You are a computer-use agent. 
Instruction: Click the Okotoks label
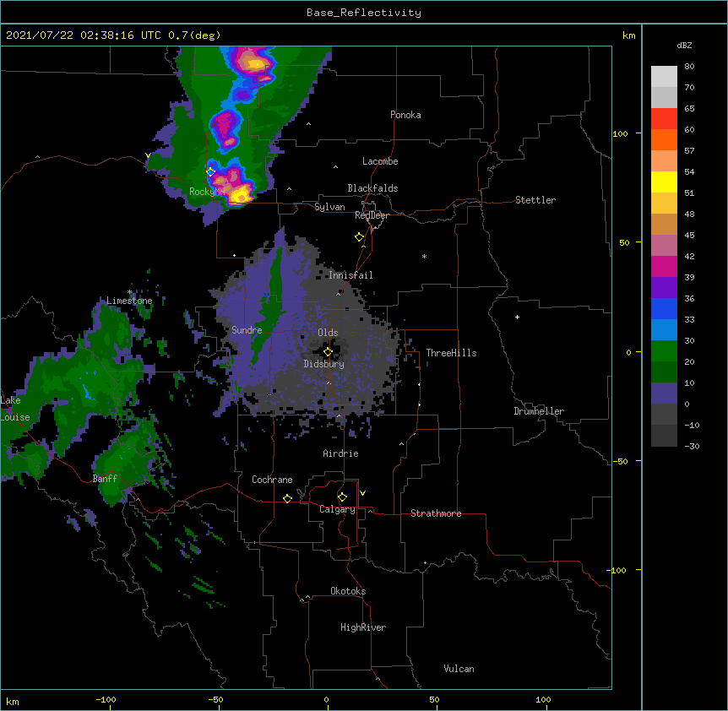pyautogui.click(x=348, y=591)
